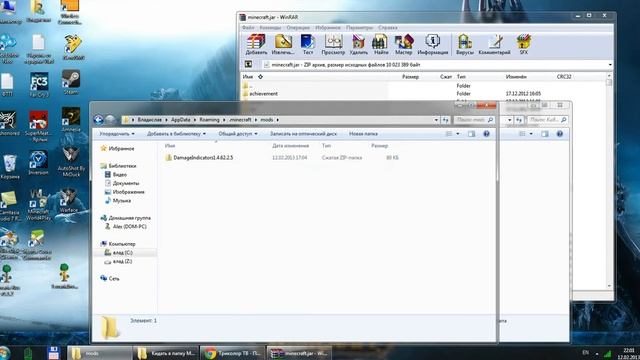Image resolution: width=640 pixels, height=360 pixels.
Task: Select Домашняя группа in navigation pane
Action: pos(125,218)
